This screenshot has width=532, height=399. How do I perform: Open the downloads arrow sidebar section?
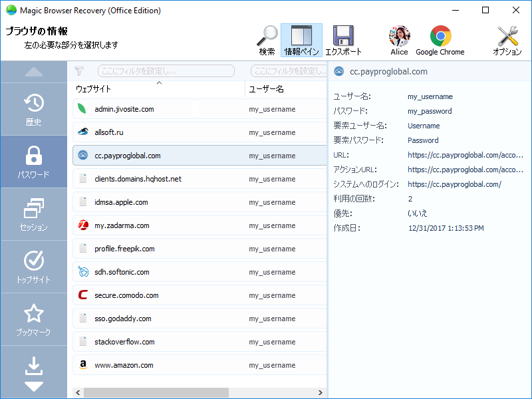[x=34, y=365]
